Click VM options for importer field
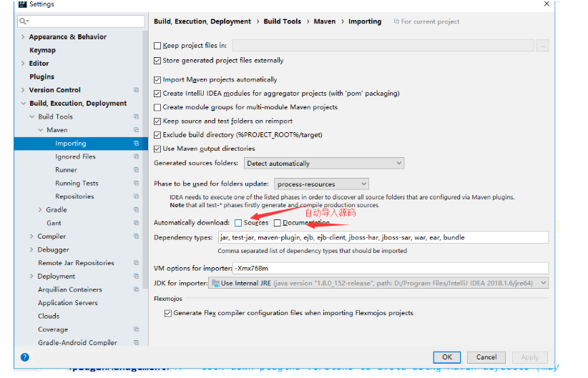This screenshot has height=378, width=588. point(391,268)
